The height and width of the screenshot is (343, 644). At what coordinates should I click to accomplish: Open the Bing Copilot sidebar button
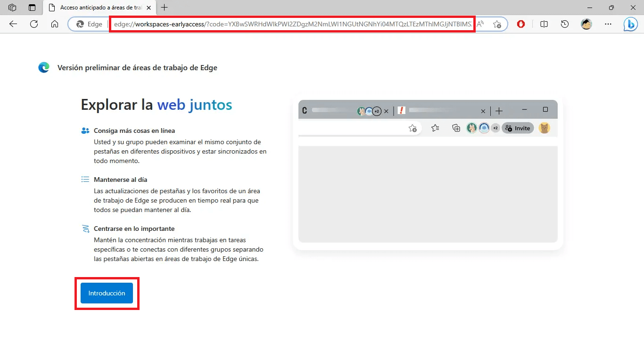click(631, 24)
